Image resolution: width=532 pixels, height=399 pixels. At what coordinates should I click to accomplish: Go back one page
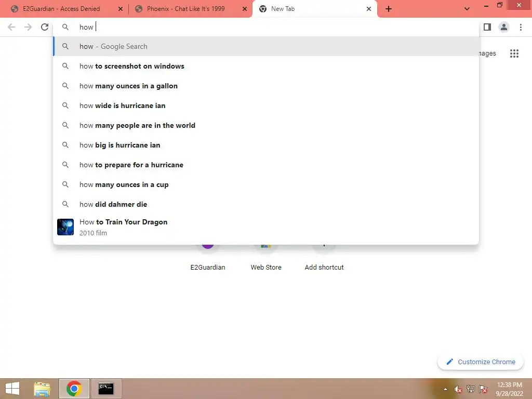[11, 27]
